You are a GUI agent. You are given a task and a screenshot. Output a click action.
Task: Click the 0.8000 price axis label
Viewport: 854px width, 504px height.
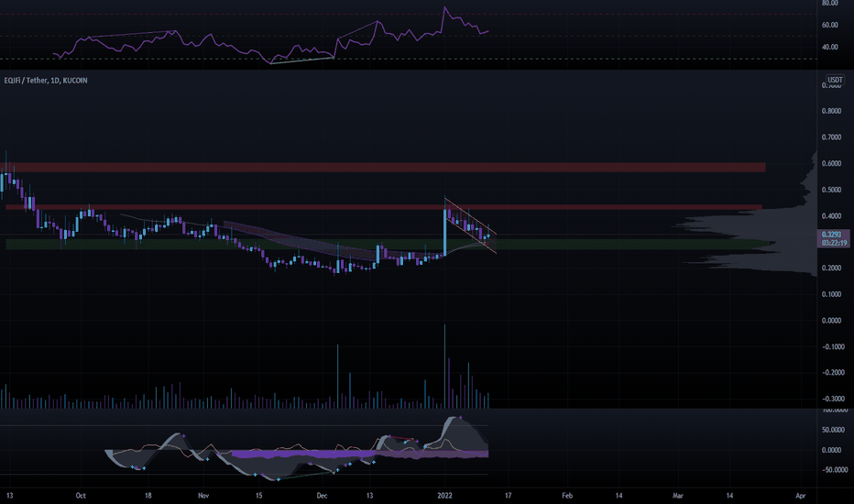[x=831, y=111]
